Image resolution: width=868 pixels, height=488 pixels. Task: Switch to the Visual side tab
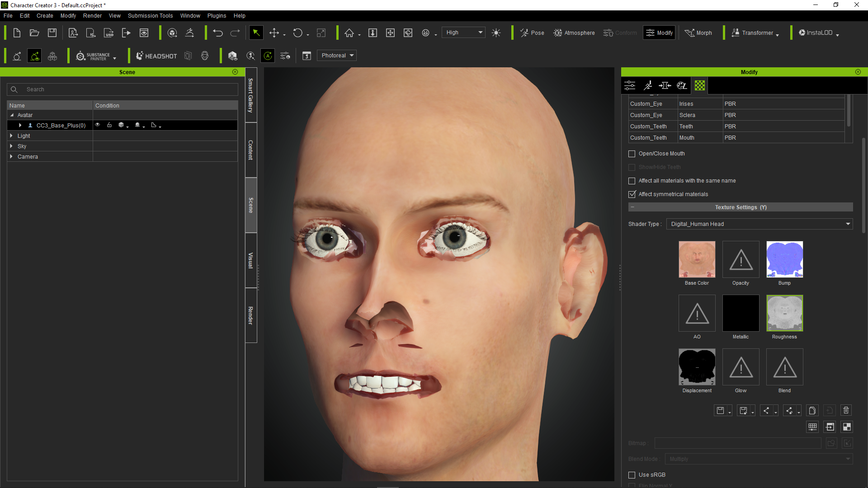click(x=251, y=260)
